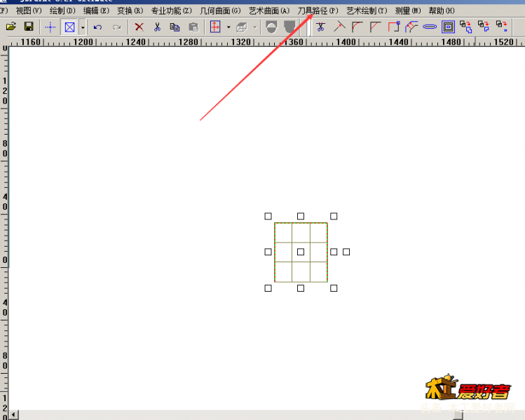Open the 刀具路径(P) menu
Screen dimensions: 525x420
tap(318, 11)
